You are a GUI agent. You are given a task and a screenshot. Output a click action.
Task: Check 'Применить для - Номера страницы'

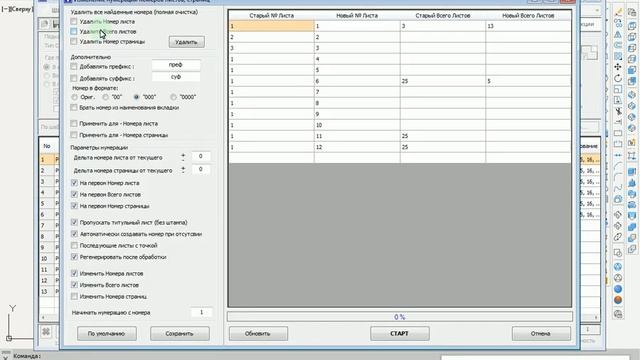(x=74, y=135)
